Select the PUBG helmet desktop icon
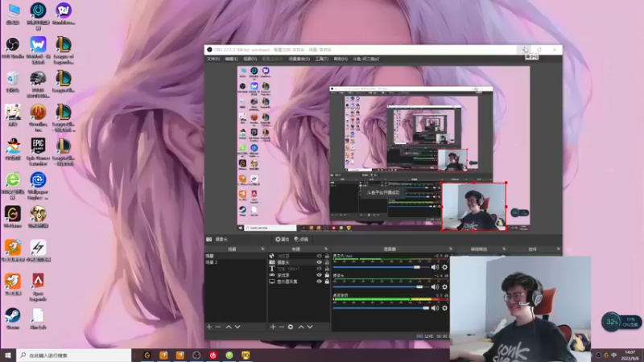644x362 pixels. pos(38,84)
